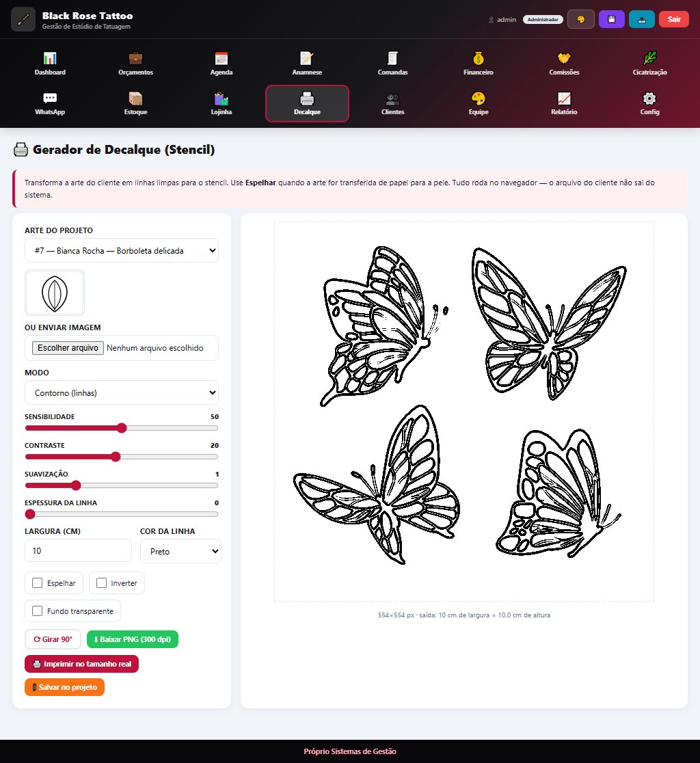Click the project art leaf thumbnail

55,293
